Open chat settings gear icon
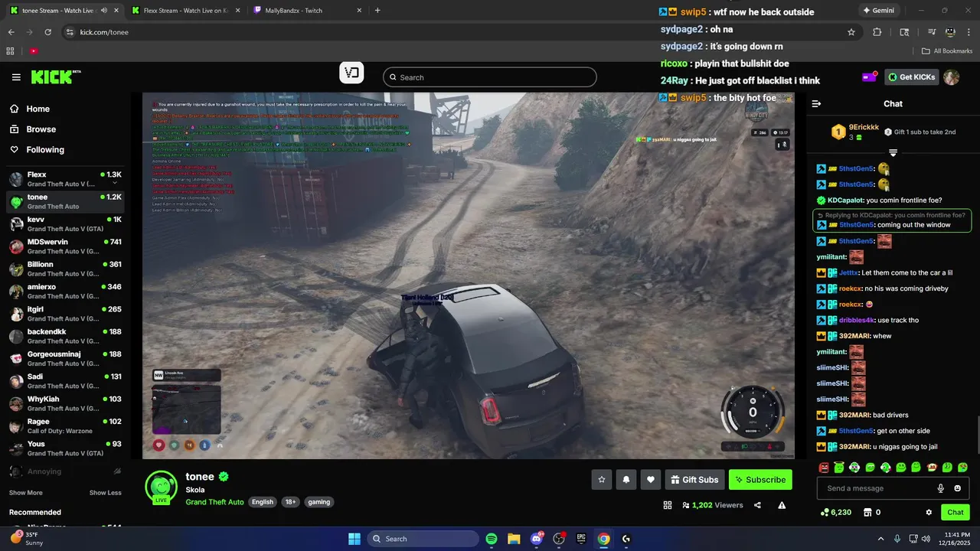This screenshot has width=980, height=551. [x=929, y=512]
